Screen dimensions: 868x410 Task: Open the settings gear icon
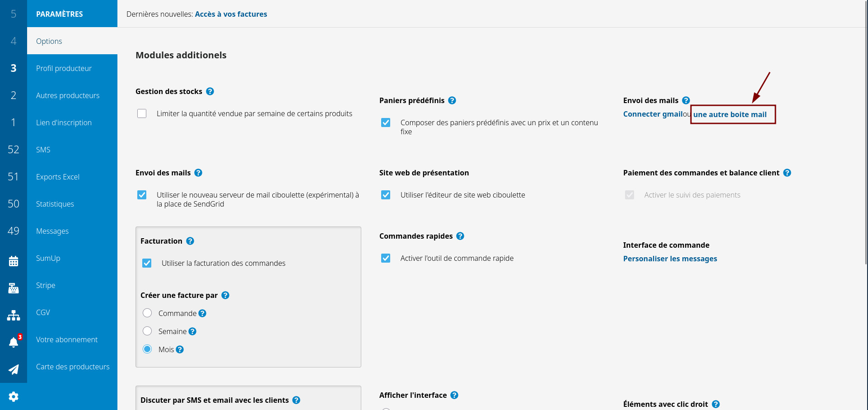click(14, 396)
